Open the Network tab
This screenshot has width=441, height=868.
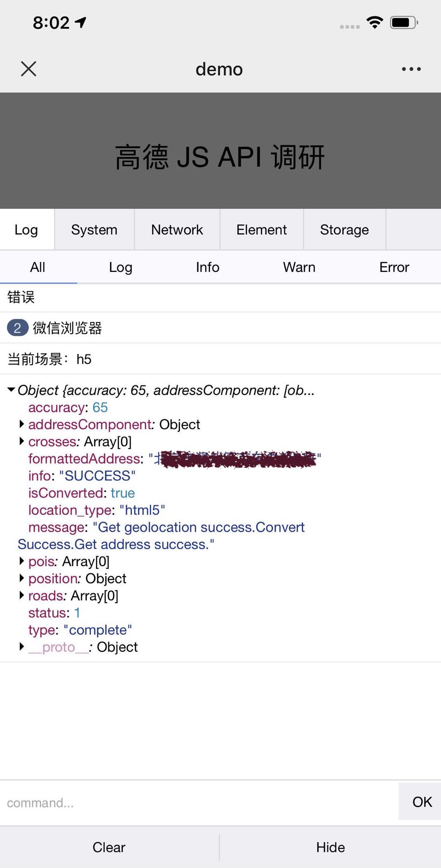point(177,230)
